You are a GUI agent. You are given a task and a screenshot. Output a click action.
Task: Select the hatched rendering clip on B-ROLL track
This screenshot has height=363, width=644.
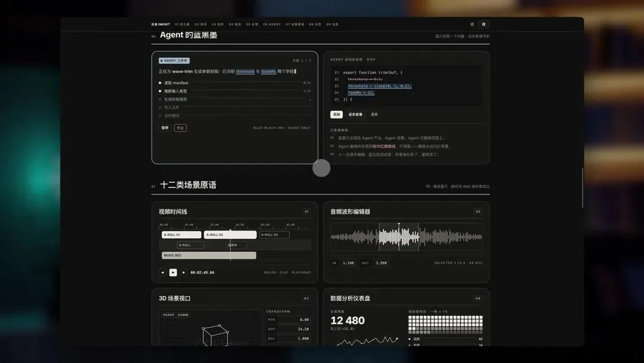click(237, 245)
